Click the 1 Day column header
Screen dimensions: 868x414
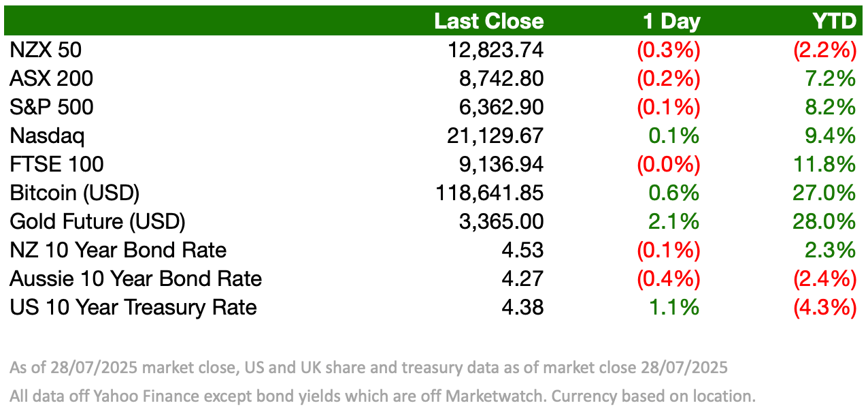[671, 21]
